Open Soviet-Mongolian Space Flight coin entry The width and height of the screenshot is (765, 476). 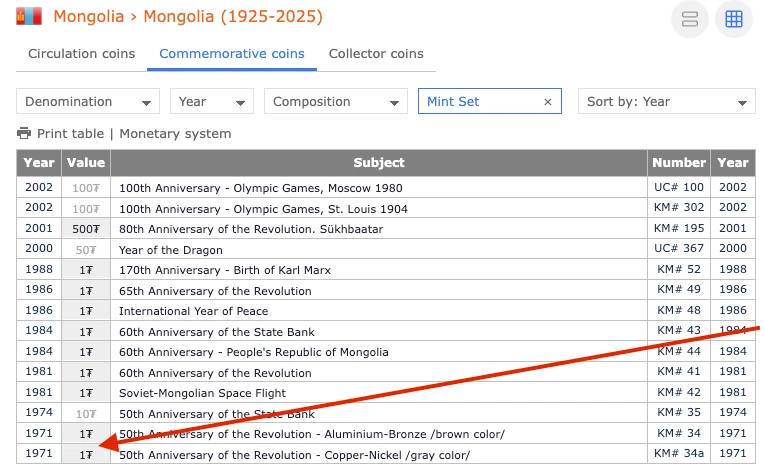pos(202,393)
